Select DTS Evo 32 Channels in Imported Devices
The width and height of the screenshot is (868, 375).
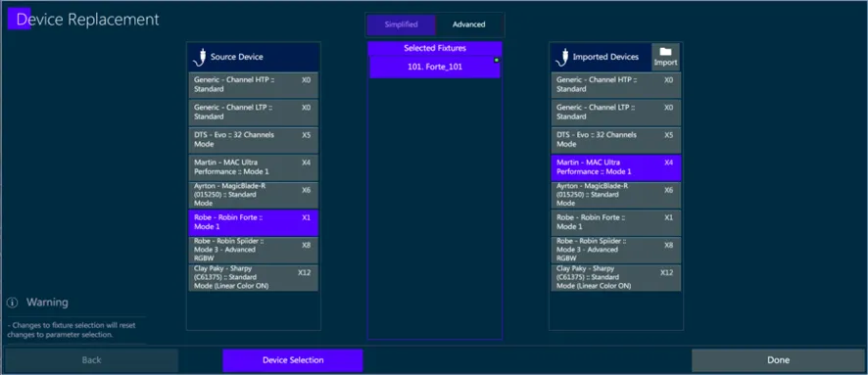pos(616,140)
